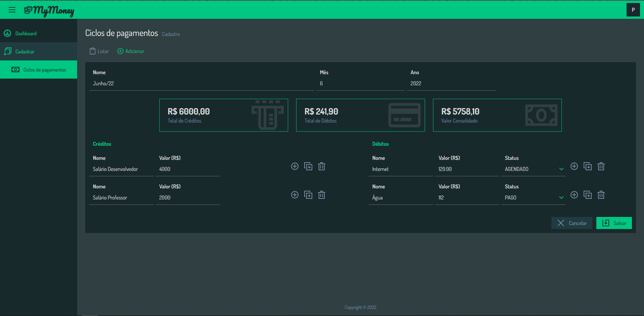
Task: Delete the Salário Professor credit row
Action: 322,195
